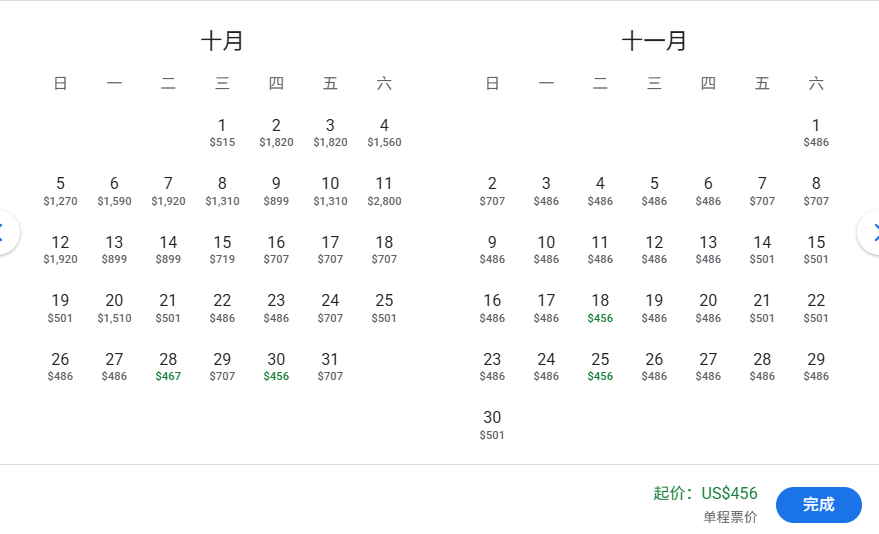Choose October 28 with $467 fare
879x534 pixels.
(168, 367)
